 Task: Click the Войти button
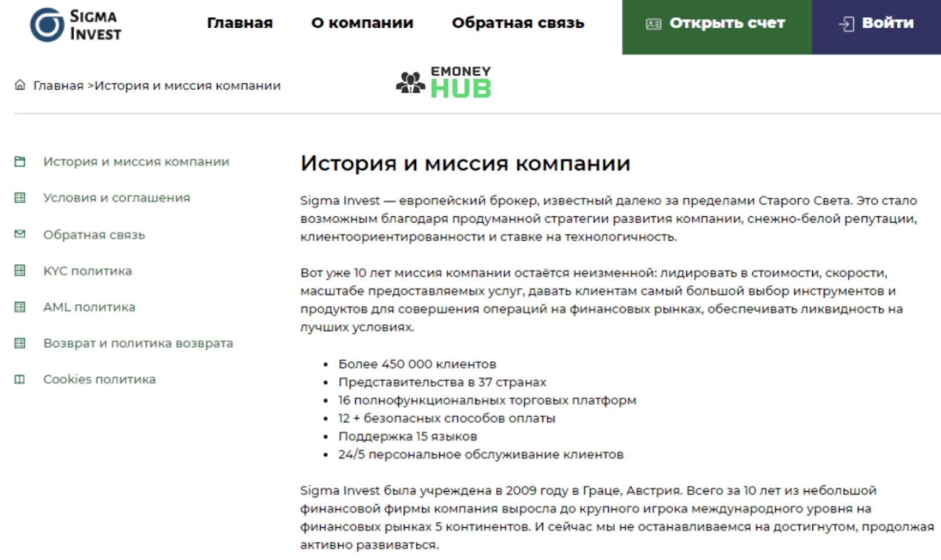point(876,27)
